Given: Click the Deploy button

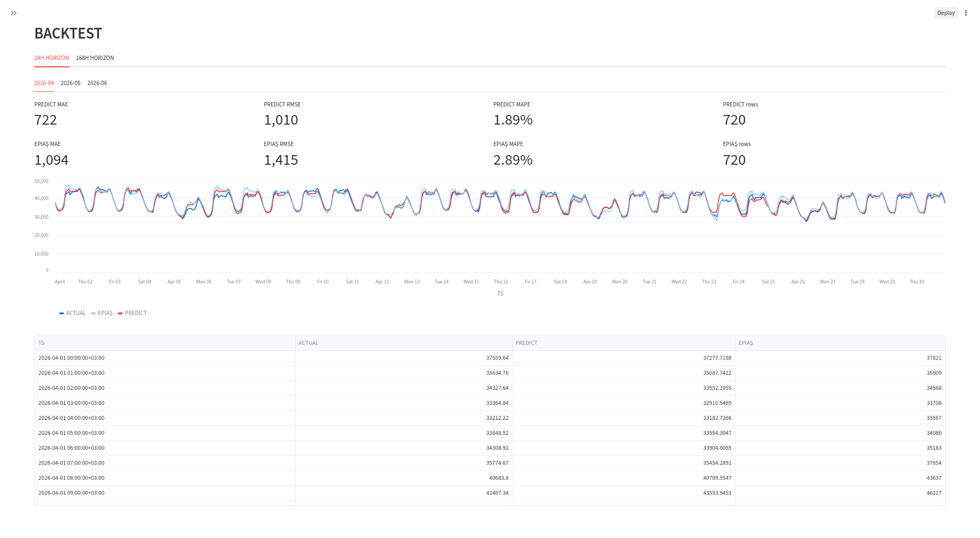Looking at the screenshot, I should click(x=946, y=13).
